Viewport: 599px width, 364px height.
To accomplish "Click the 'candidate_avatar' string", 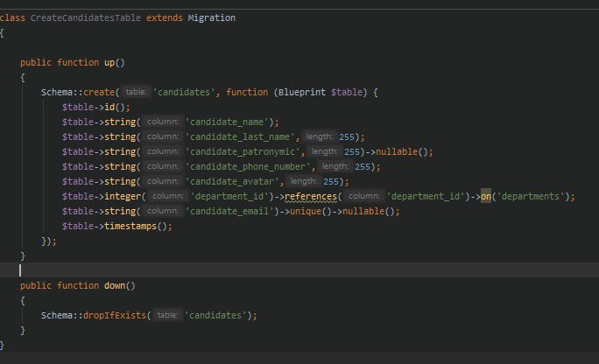I will 232,182.
